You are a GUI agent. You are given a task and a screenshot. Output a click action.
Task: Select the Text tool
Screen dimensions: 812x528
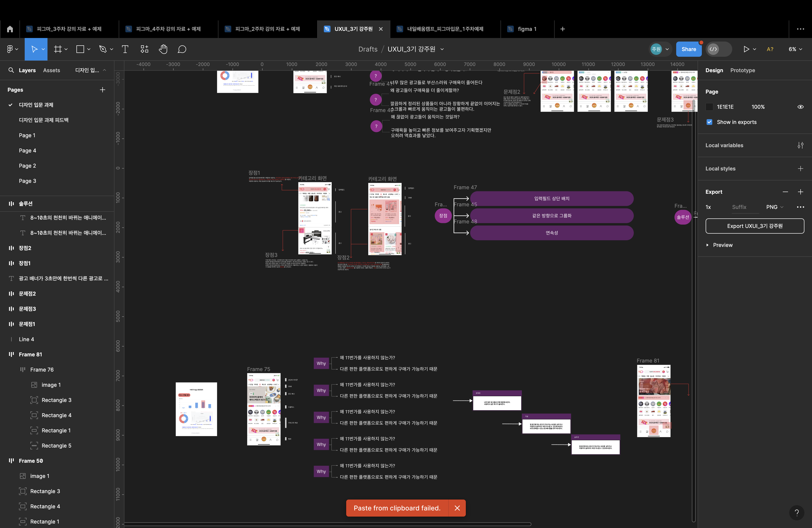pos(125,49)
